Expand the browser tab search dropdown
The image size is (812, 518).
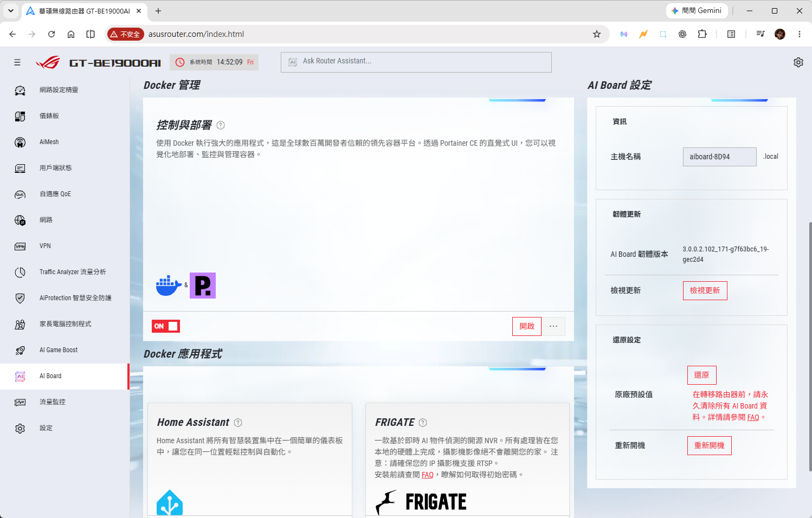click(11, 11)
